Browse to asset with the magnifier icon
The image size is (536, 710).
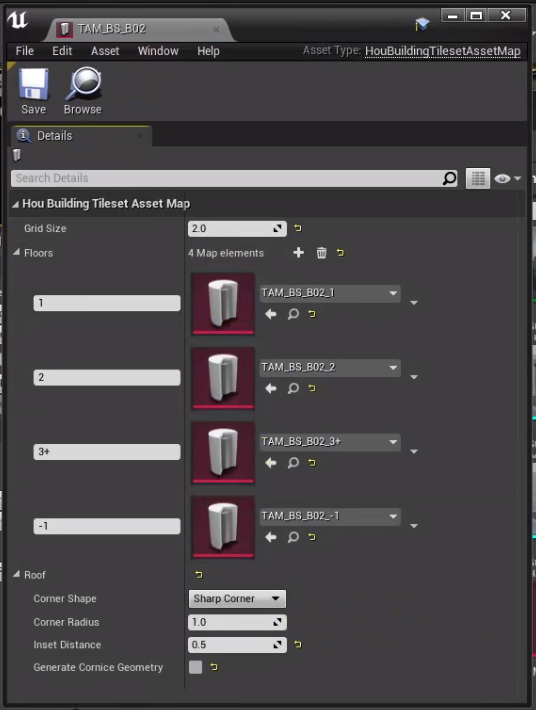pyautogui.click(x=83, y=91)
